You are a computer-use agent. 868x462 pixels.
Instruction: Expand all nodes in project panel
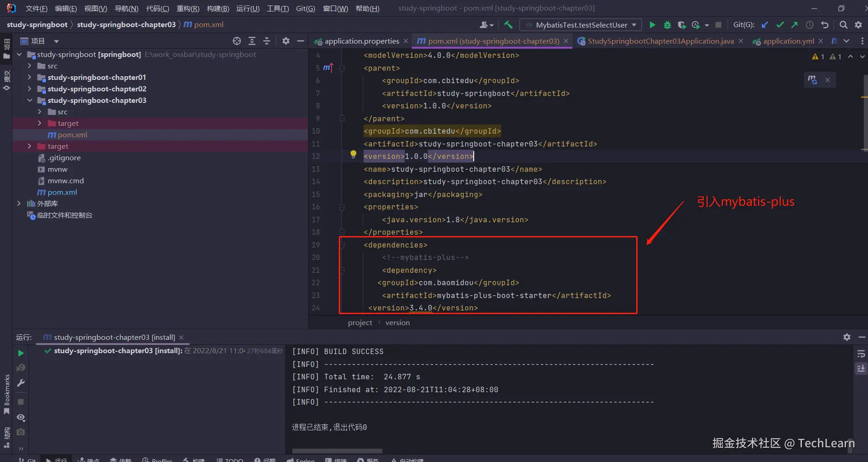252,41
